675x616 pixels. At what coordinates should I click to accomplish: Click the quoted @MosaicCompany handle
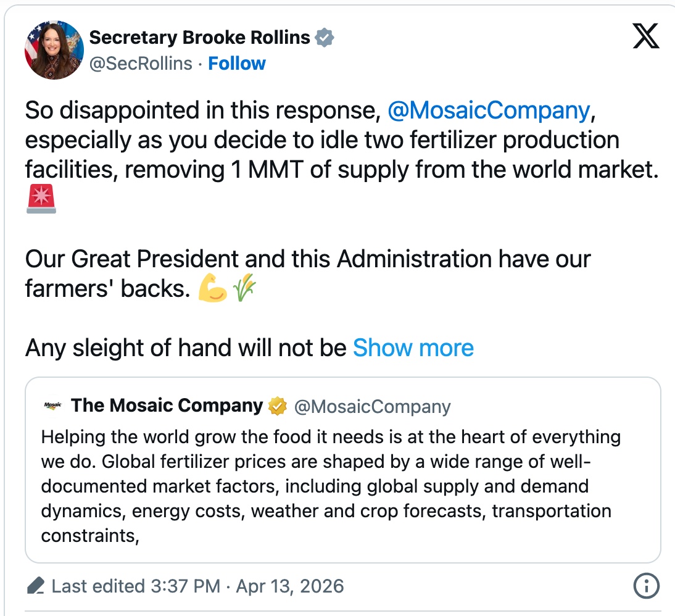(x=372, y=407)
